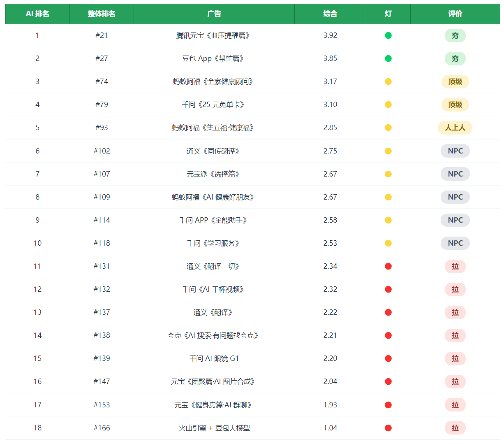Click yellow dot in 千问《学习服务》 row
The height and width of the screenshot is (444, 504).
[x=388, y=243]
